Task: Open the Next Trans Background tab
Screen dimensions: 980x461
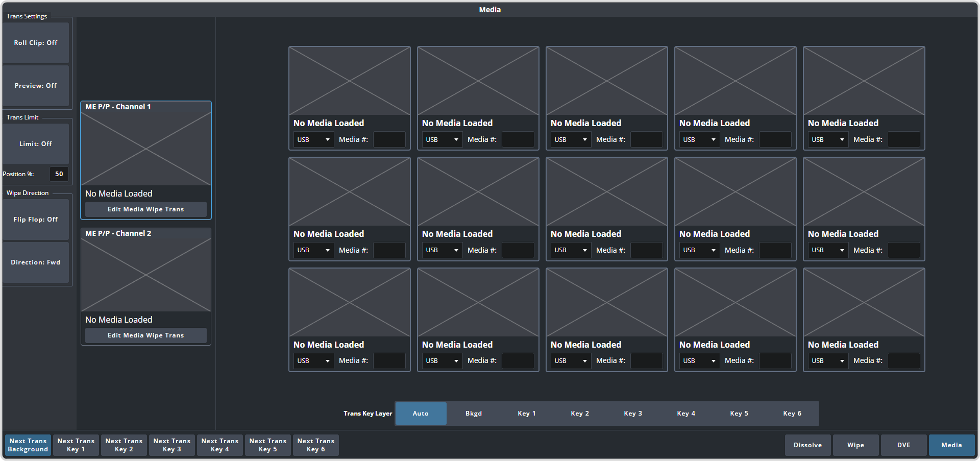Action: [x=28, y=445]
